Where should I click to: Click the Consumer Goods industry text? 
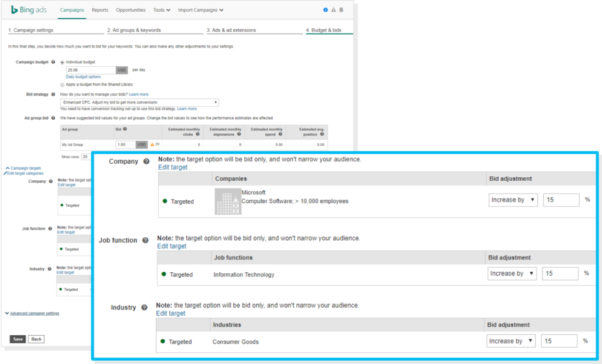[236, 342]
